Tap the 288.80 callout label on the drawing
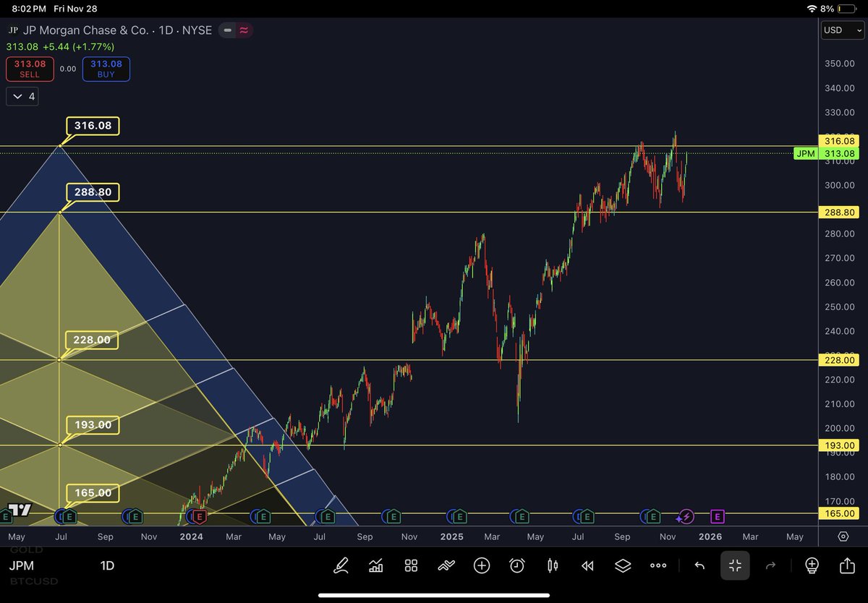The height and width of the screenshot is (603, 868). (x=93, y=192)
